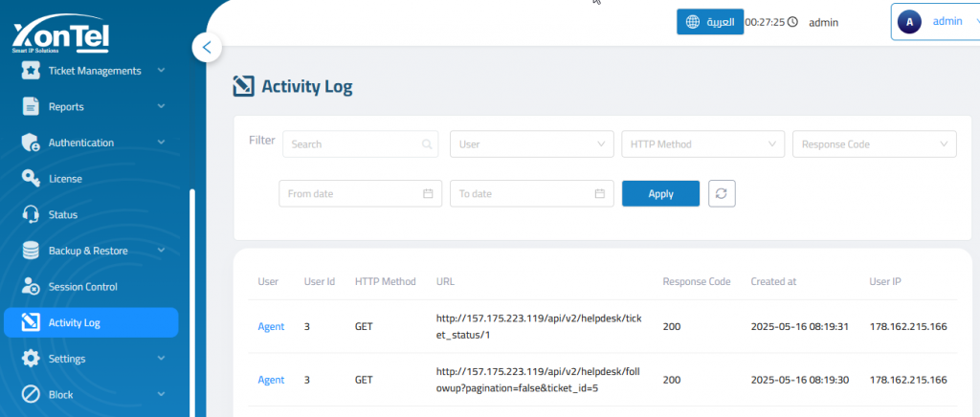Click the 00:27:25 session timer
Image resolution: width=980 pixels, height=417 pixels.
(765, 22)
